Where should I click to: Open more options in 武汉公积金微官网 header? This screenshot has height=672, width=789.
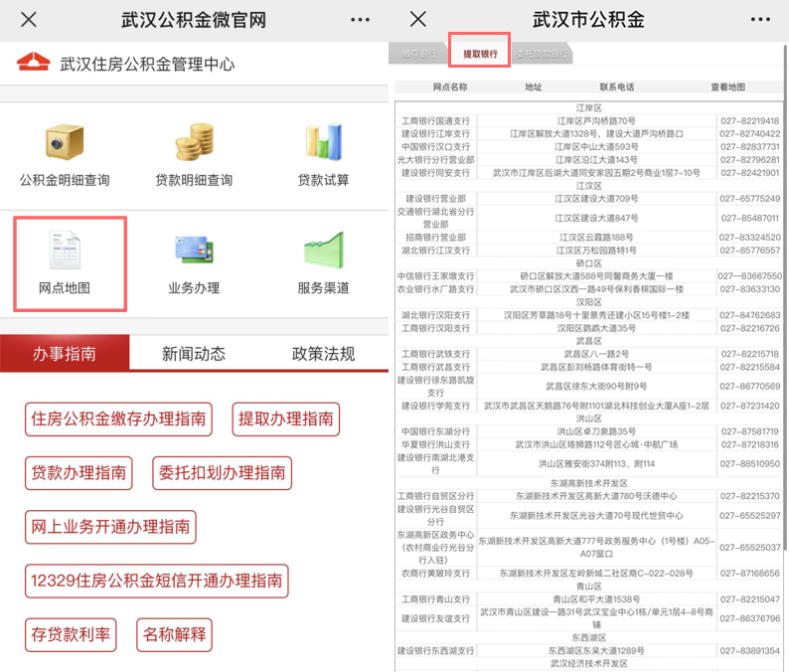[360, 20]
